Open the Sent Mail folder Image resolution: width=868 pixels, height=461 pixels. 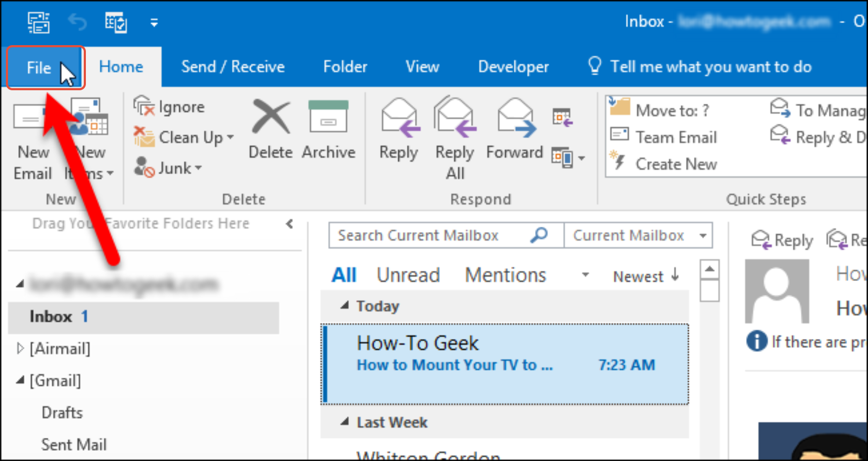[74, 444]
